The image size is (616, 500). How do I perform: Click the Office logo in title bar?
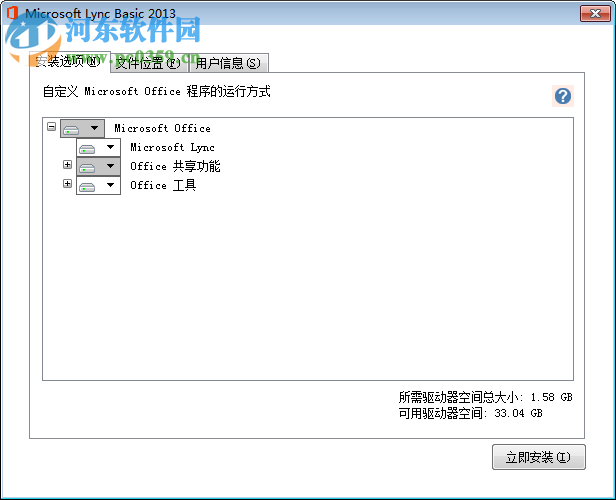coord(12,13)
